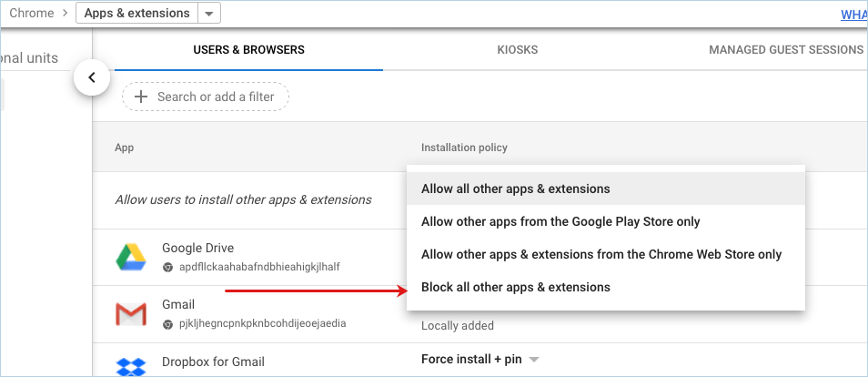Select the Google Drive app name
Screen dimensions: 868x377
(x=197, y=248)
